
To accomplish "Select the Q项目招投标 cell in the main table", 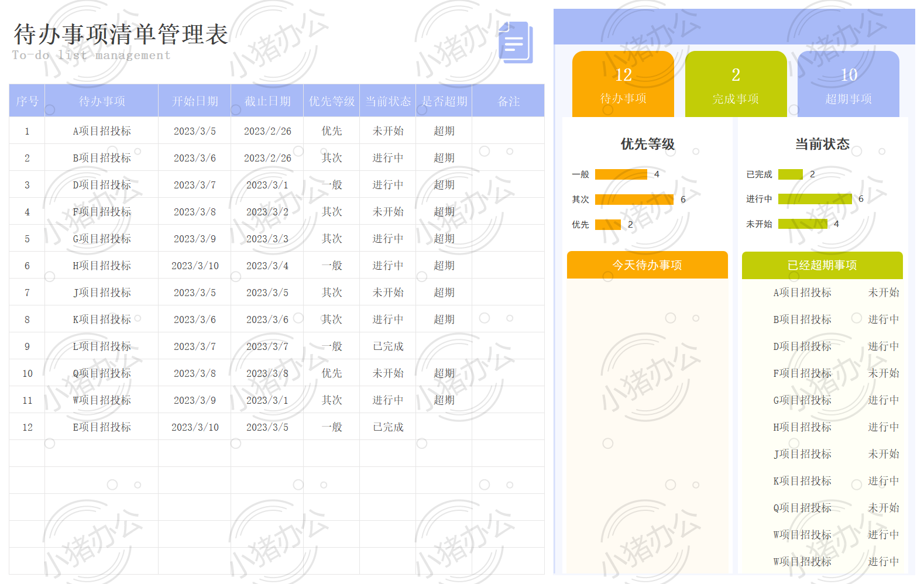I will pyautogui.click(x=102, y=373).
